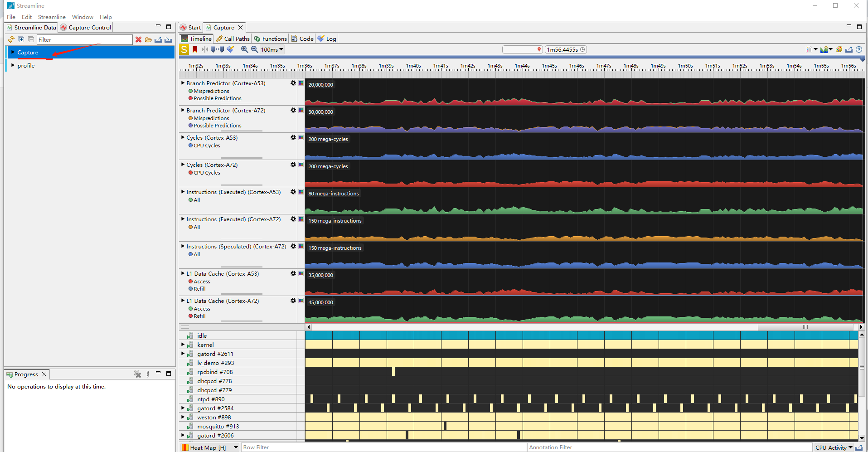Click the horizontal scrollbar under the charts
This screenshot has width=868, height=452.
(805, 327)
